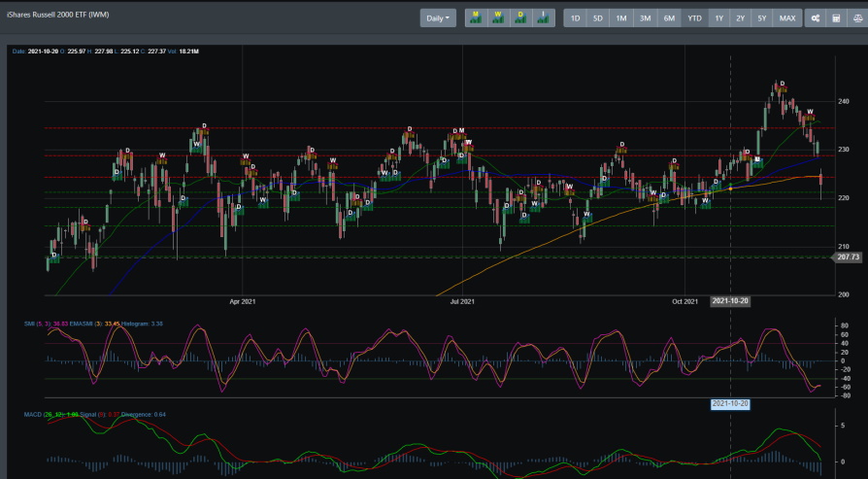Viewport: 868px width, 479px height.
Task: Display the MAX time range
Action: [x=787, y=17]
